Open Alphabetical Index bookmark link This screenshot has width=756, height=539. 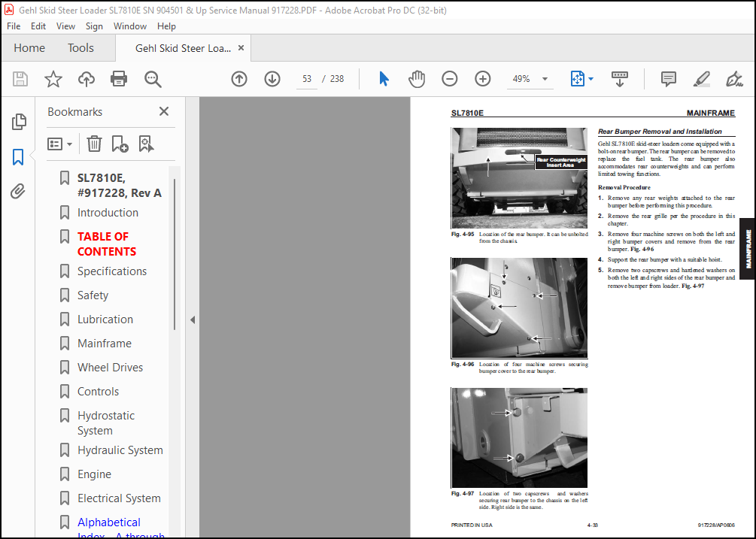point(120,529)
